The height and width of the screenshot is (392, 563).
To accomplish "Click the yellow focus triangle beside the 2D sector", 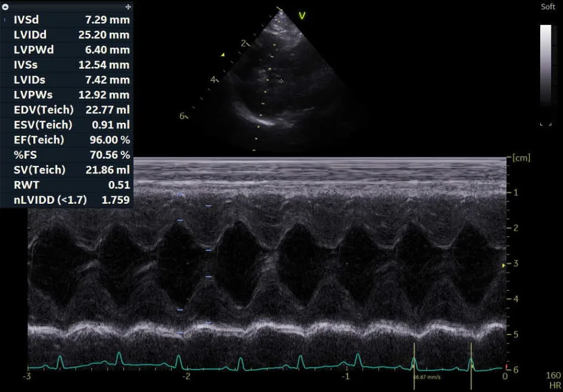I will [x=223, y=55].
